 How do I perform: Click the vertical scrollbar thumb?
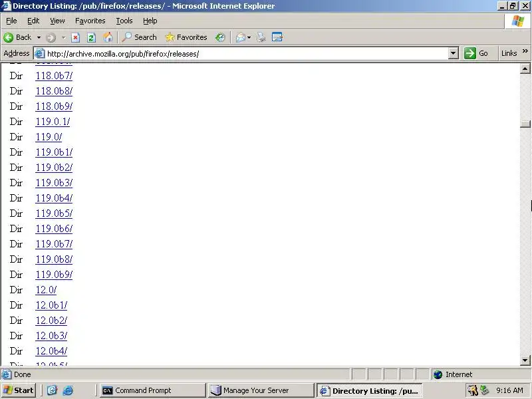coord(525,124)
